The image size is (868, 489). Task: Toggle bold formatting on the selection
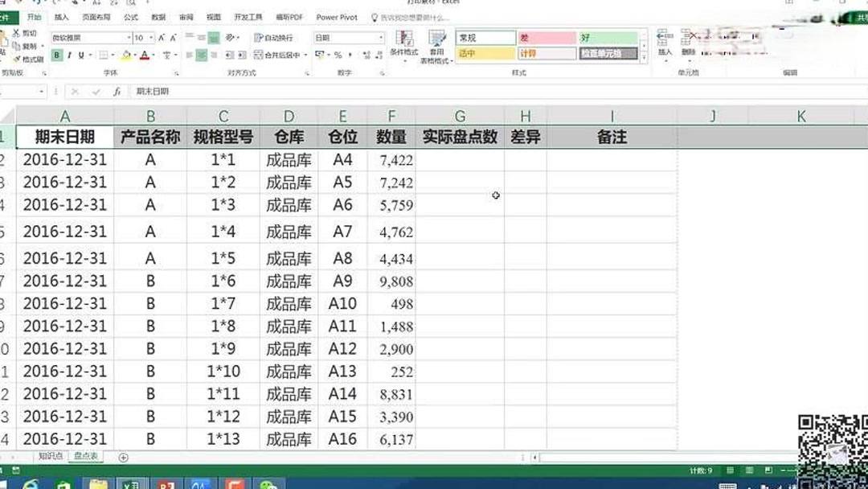point(55,53)
